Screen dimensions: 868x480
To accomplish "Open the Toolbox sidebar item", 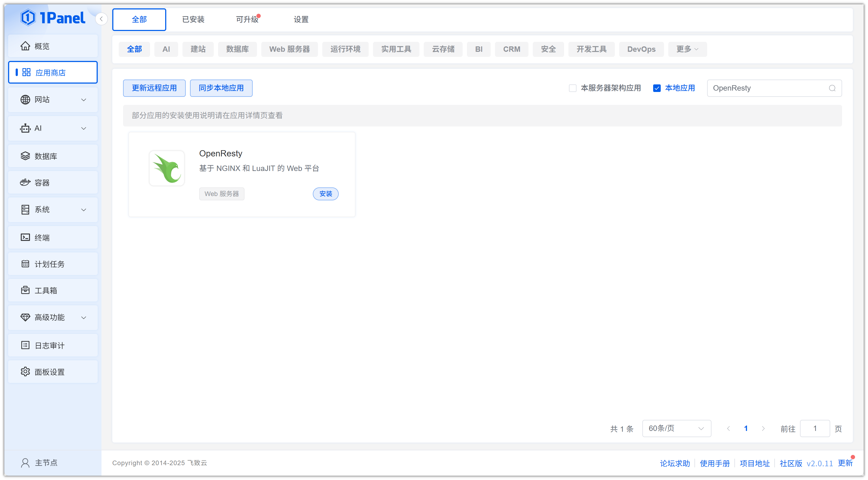I will tap(46, 290).
